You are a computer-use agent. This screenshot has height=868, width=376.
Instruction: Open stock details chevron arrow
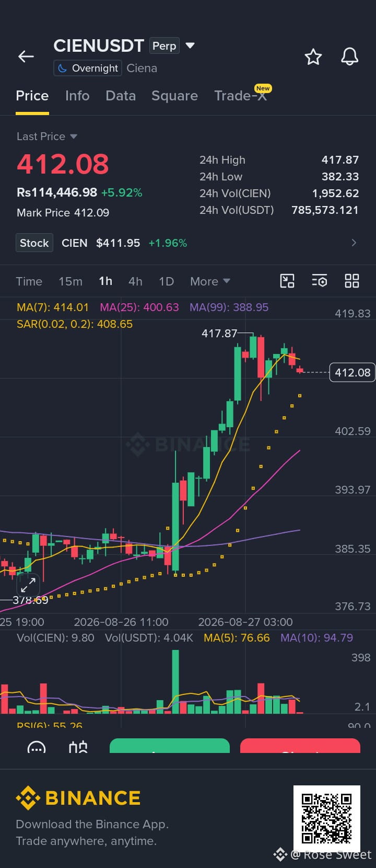tap(354, 243)
